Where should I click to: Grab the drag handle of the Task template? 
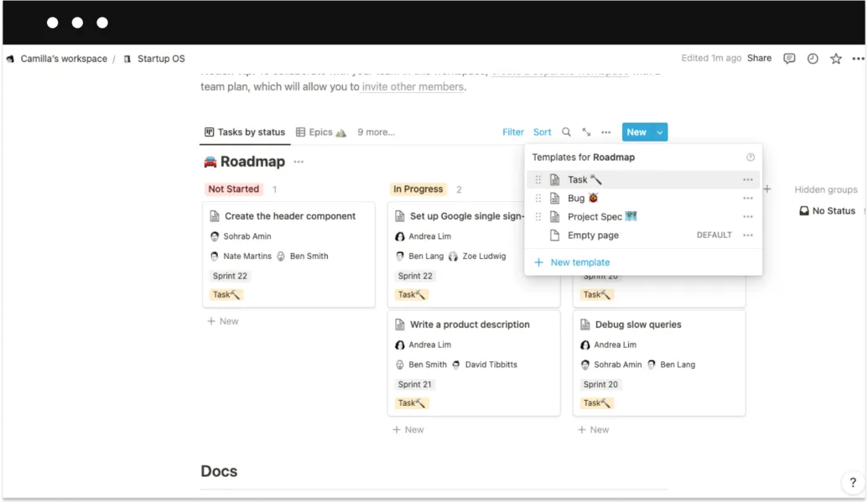[x=538, y=180]
